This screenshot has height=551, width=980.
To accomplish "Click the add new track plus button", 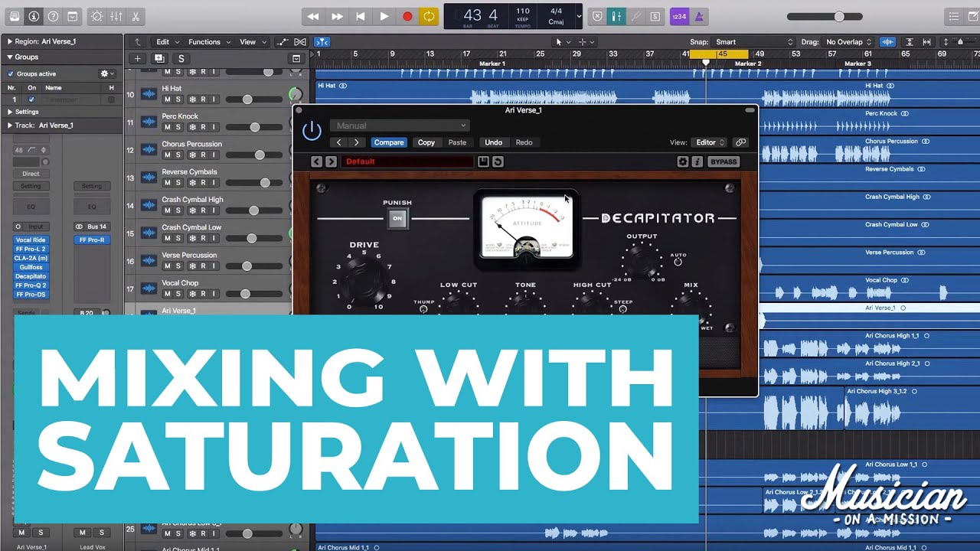I will [x=138, y=58].
